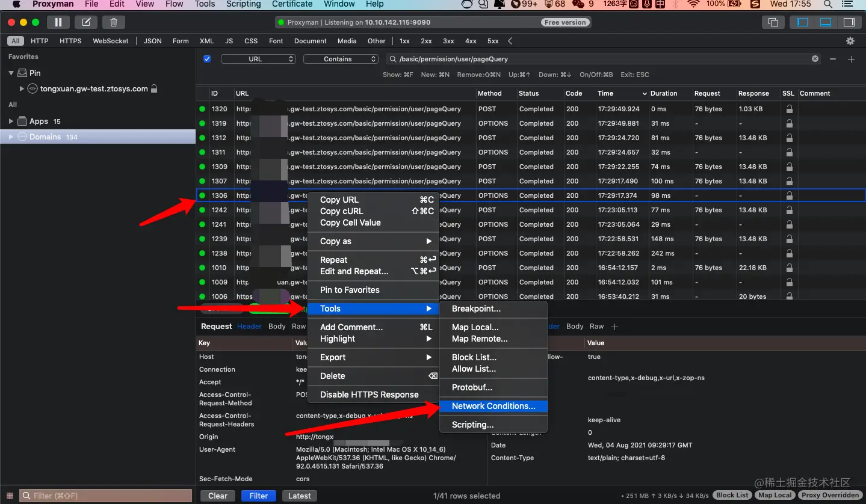This screenshot has height=504, width=866.
Task: Open the URL filter field dropdown
Action: click(x=258, y=59)
